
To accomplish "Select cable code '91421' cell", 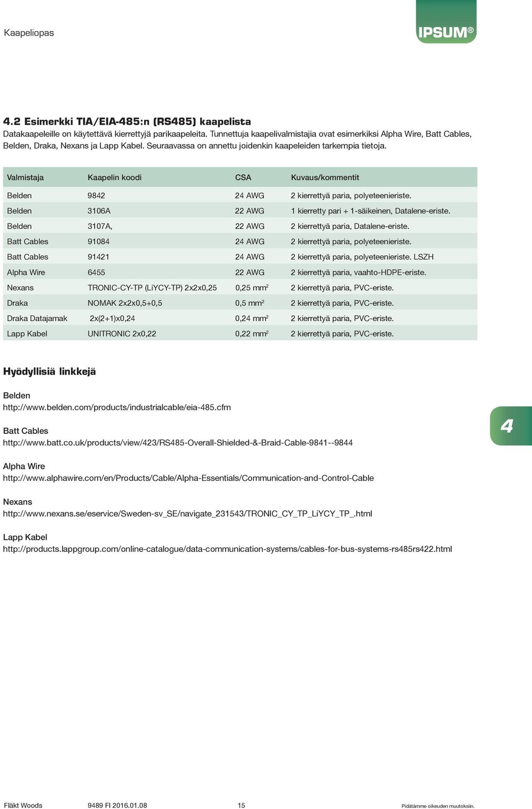I will tap(99, 257).
